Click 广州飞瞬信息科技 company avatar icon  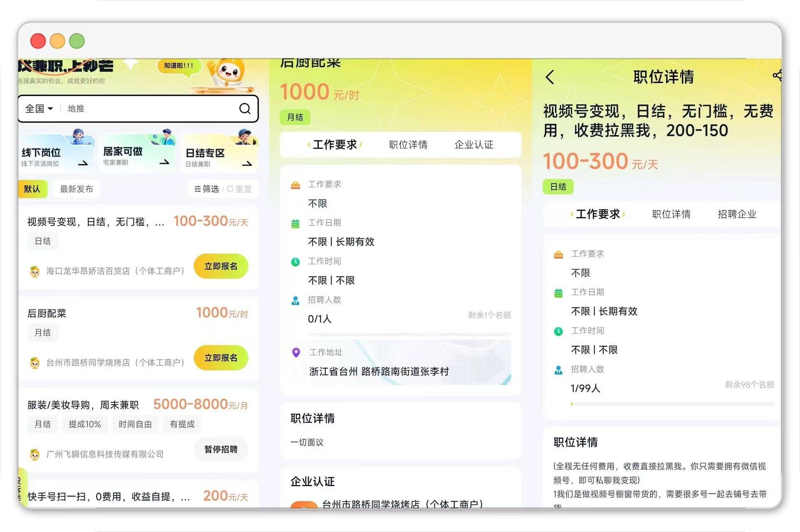click(35, 454)
